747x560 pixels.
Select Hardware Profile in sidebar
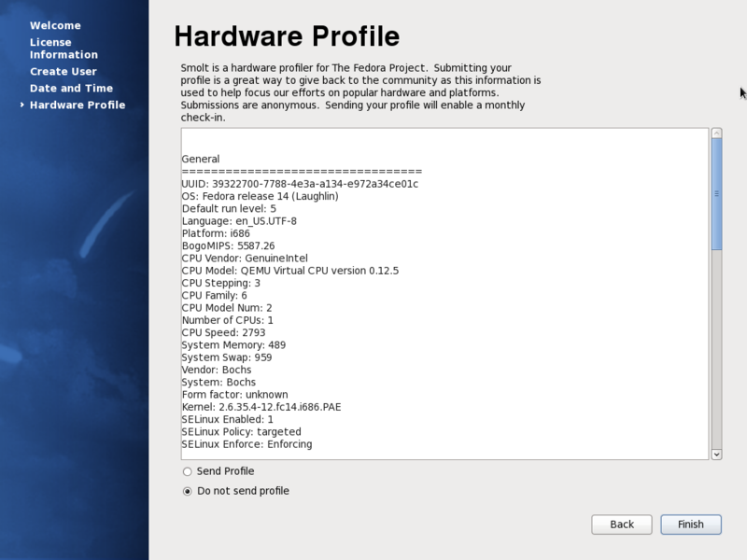click(78, 105)
